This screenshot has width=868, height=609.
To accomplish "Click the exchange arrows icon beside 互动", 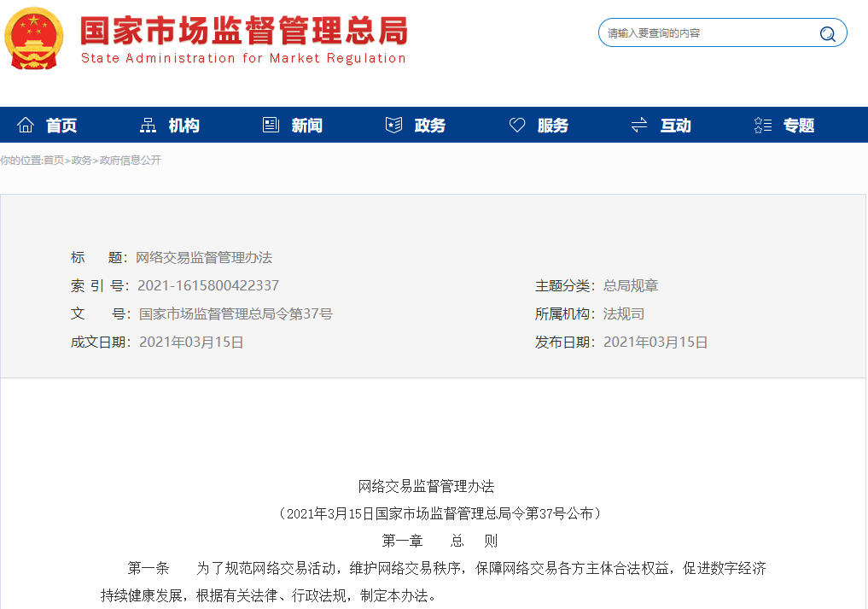I will (639, 126).
